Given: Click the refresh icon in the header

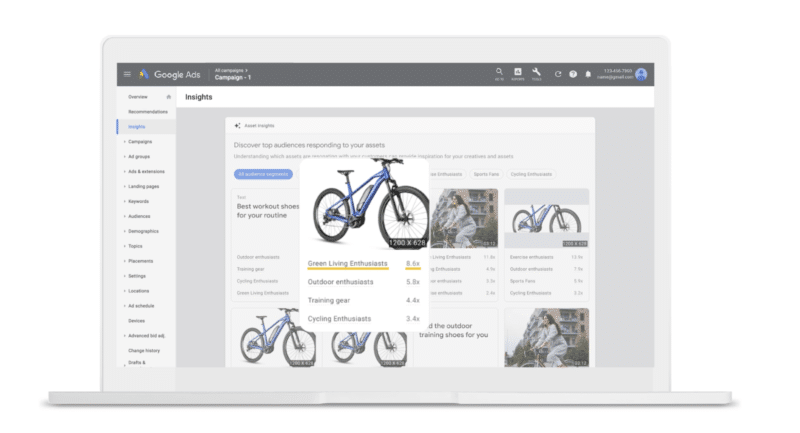Looking at the screenshot, I should point(559,74).
